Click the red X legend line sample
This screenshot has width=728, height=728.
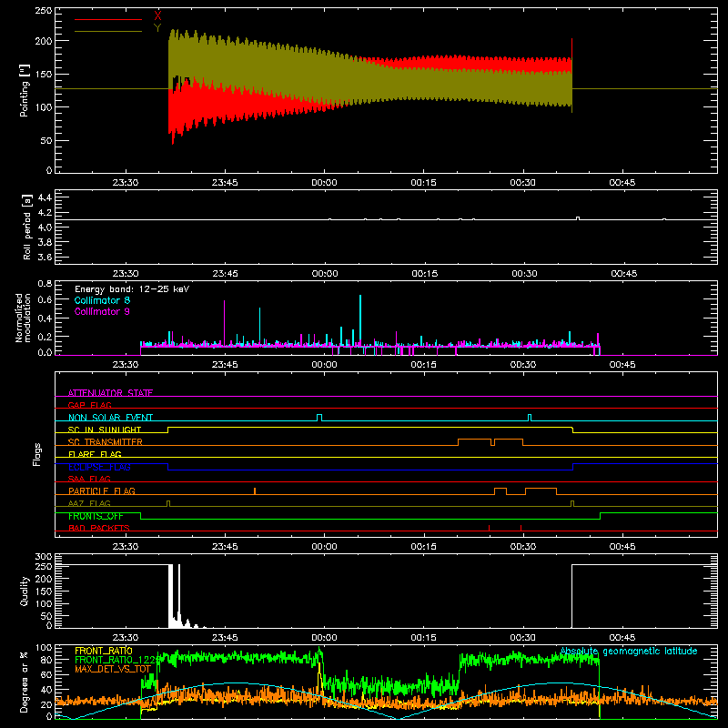(x=108, y=19)
